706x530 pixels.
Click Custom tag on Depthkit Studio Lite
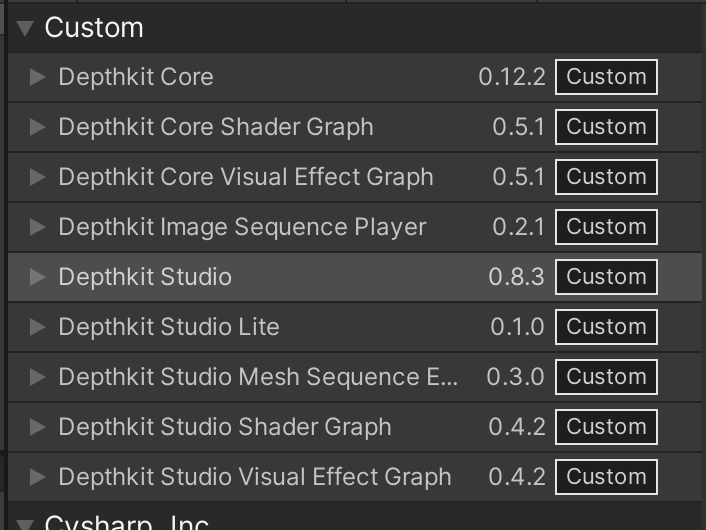tap(606, 327)
